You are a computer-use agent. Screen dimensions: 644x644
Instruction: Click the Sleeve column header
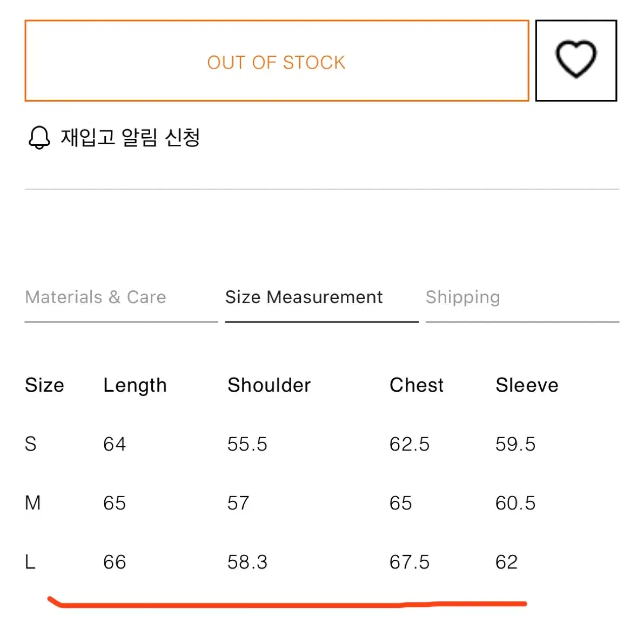527,385
